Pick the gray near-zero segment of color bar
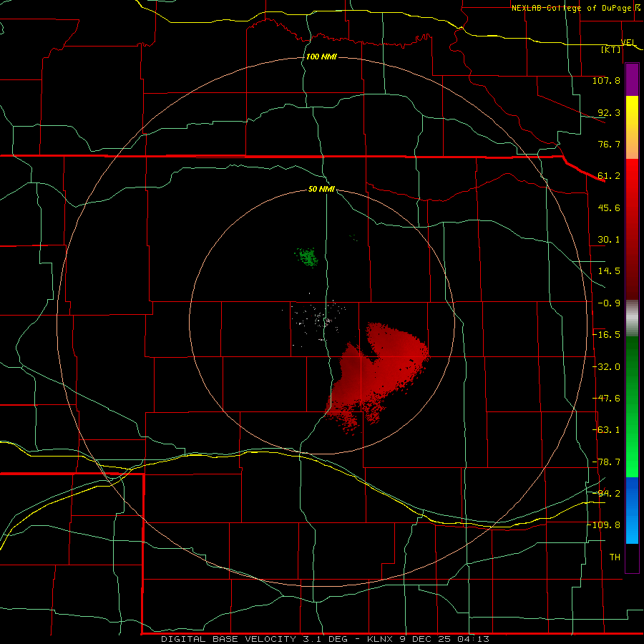The width and height of the screenshot is (644, 644). (632, 318)
